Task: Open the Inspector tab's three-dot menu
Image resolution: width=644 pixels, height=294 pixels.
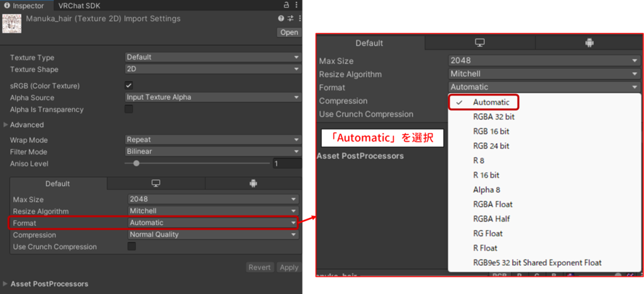Action: coord(297,5)
